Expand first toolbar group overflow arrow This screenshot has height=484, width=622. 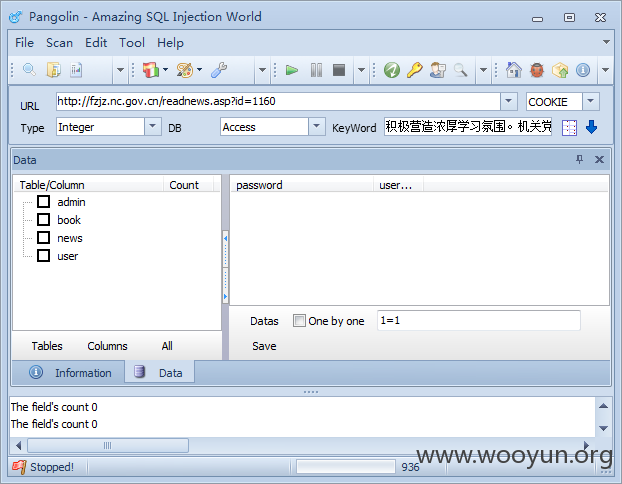120,70
